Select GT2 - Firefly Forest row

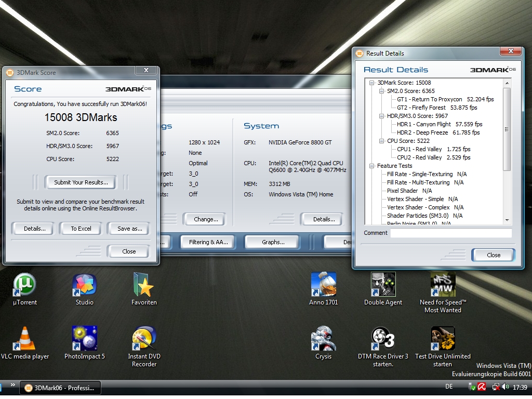click(437, 108)
